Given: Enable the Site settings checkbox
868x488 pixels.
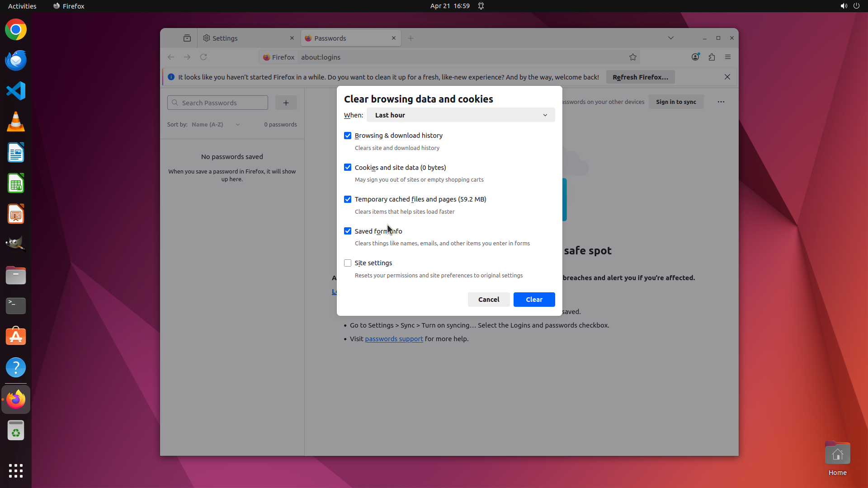Looking at the screenshot, I should pyautogui.click(x=348, y=263).
